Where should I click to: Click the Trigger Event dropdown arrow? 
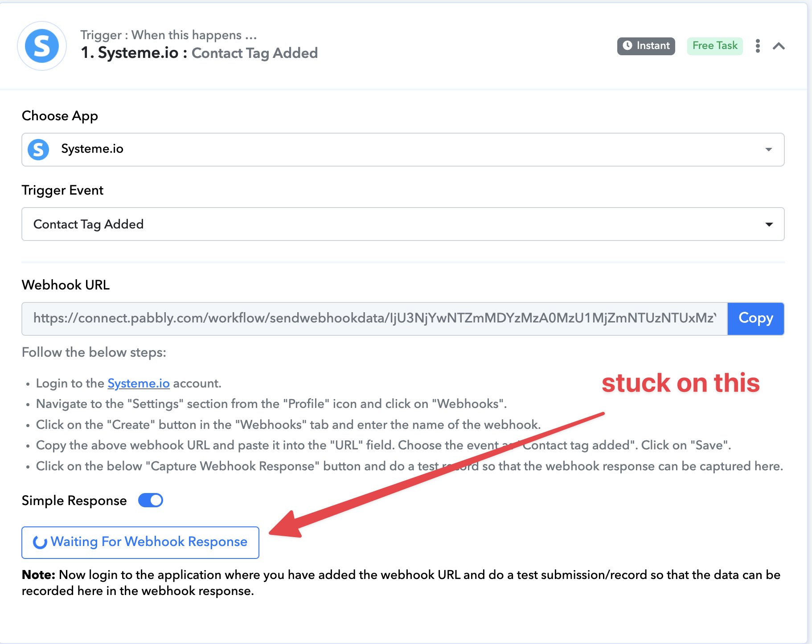[769, 224]
